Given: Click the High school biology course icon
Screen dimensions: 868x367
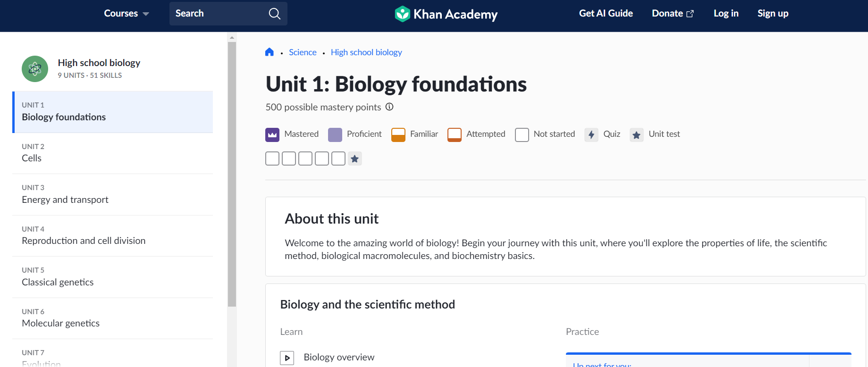Looking at the screenshot, I should click(35, 69).
